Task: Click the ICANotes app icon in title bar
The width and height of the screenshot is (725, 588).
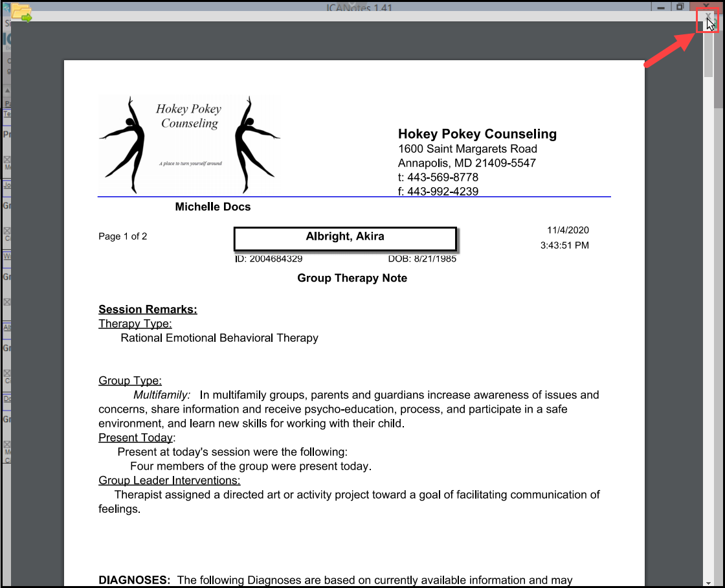Action: click(x=6, y=7)
